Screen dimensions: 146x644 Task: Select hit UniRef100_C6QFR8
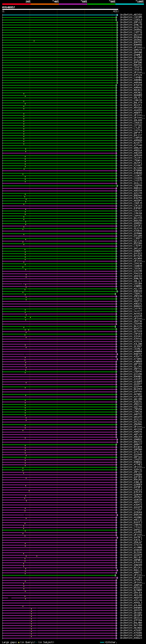click(x=131, y=186)
